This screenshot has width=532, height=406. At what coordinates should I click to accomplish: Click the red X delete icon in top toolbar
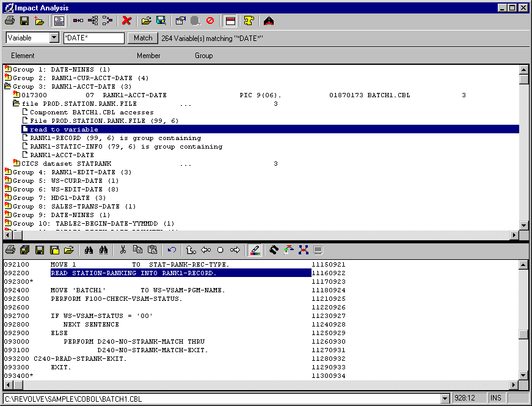(126, 21)
